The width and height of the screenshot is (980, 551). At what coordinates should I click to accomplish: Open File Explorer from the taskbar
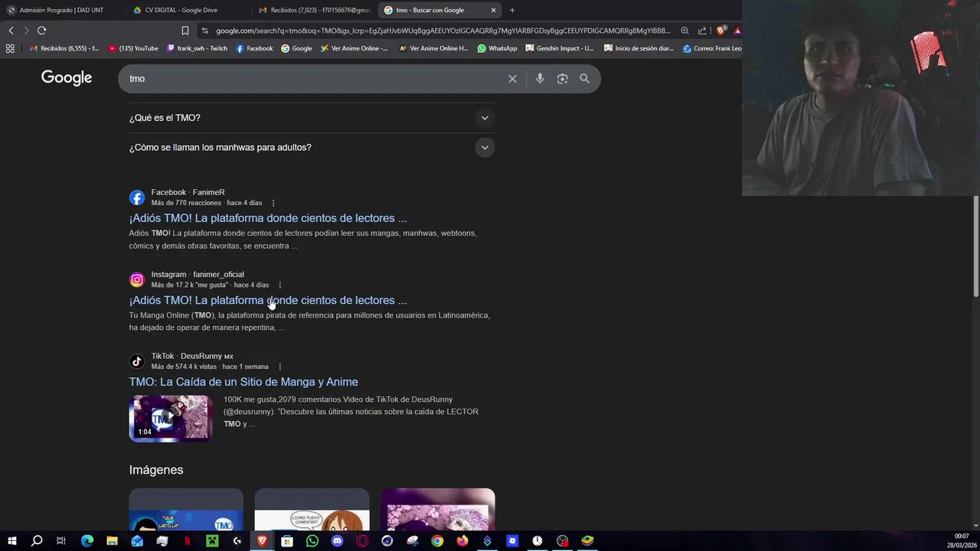pyautogui.click(x=112, y=541)
